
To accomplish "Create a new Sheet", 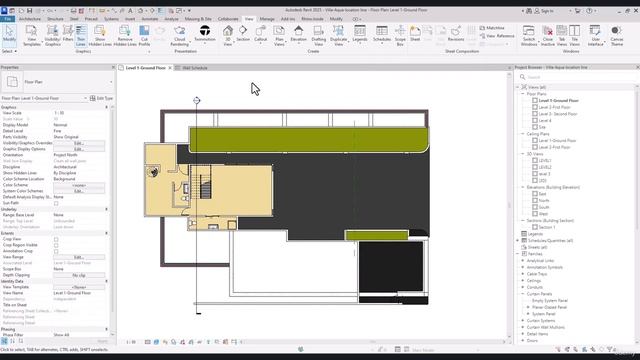I will pyautogui.click(x=415, y=33).
